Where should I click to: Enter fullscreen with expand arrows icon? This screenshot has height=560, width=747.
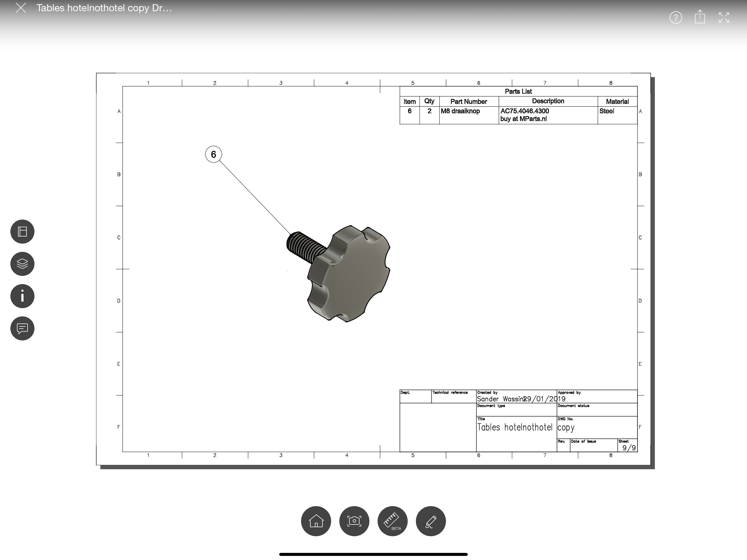[724, 17]
